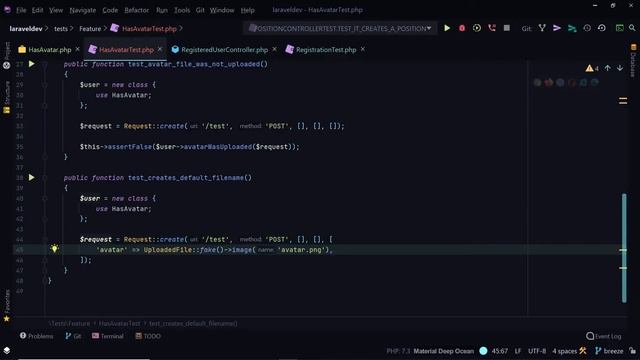This screenshot has height=360, width=640.
Task: Click the Material theme color circle
Action: (x=483, y=351)
